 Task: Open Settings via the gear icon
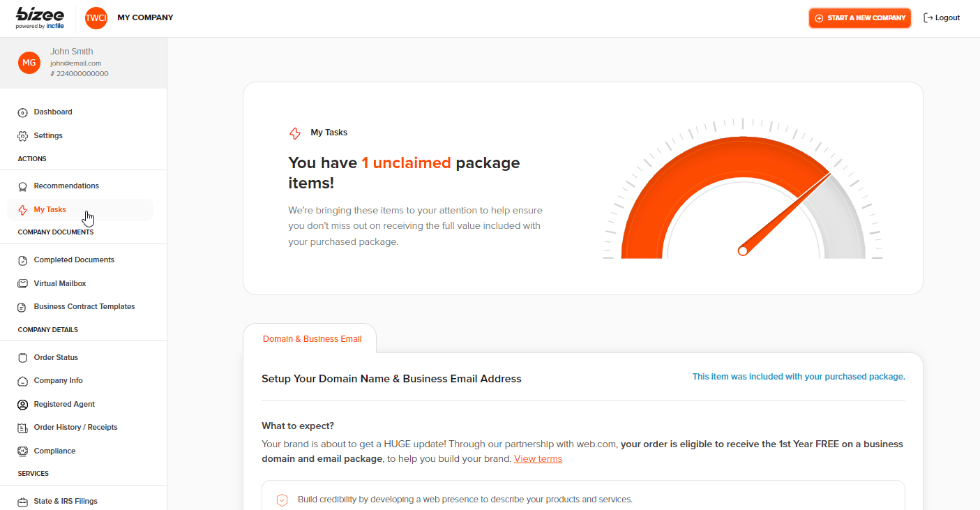(22, 136)
